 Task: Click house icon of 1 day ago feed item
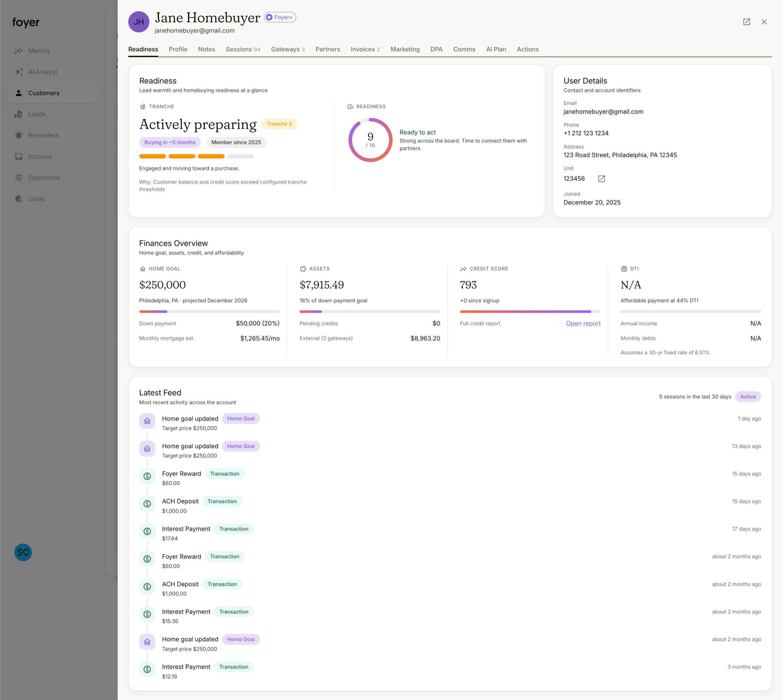[x=147, y=421]
